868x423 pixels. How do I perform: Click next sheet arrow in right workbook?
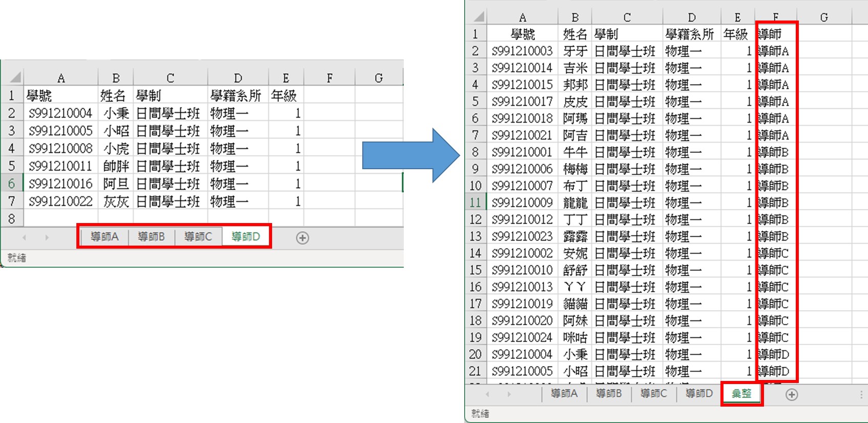point(509,394)
